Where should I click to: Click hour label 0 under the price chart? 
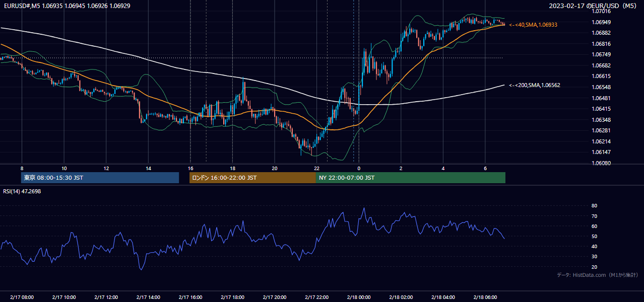tap(359, 168)
